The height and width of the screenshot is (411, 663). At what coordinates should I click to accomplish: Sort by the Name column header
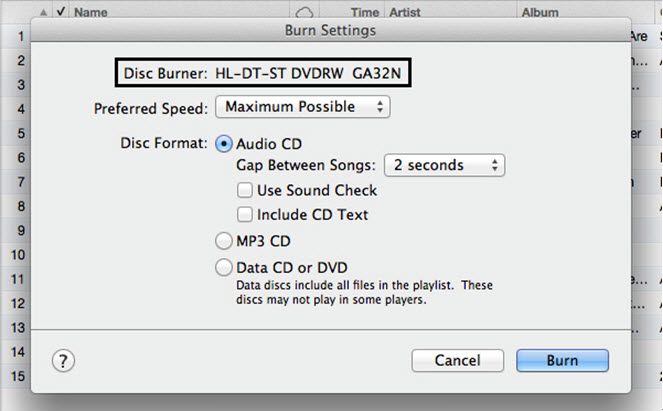click(x=92, y=13)
